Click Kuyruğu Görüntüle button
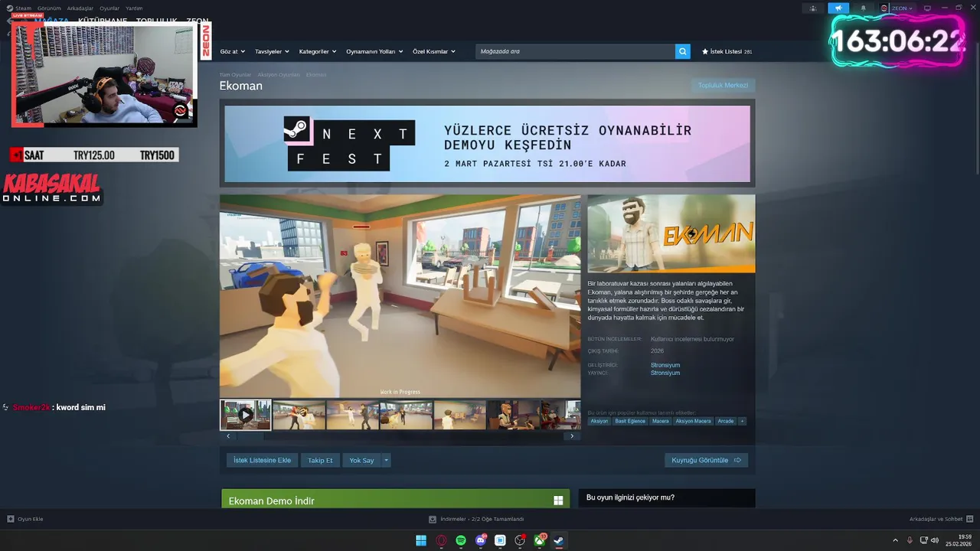The width and height of the screenshot is (980, 551). pyautogui.click(x=706, y=460)
